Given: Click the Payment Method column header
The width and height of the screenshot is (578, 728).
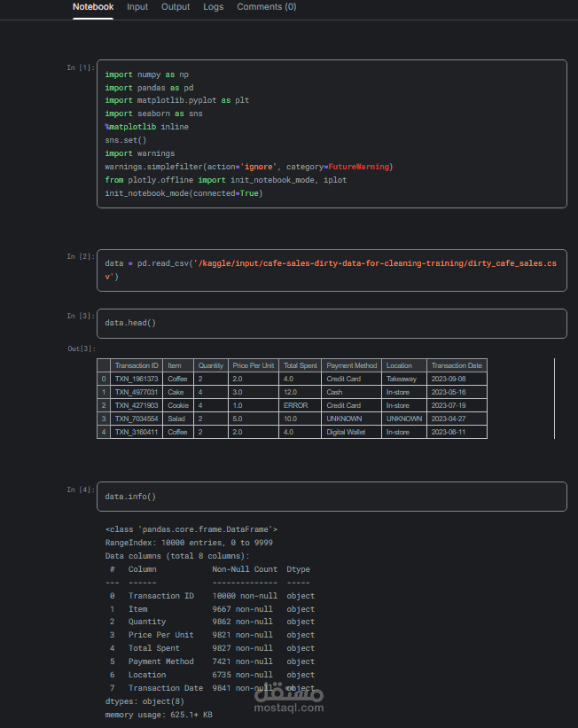Looking at the screenshot, I should click(352, 365).
